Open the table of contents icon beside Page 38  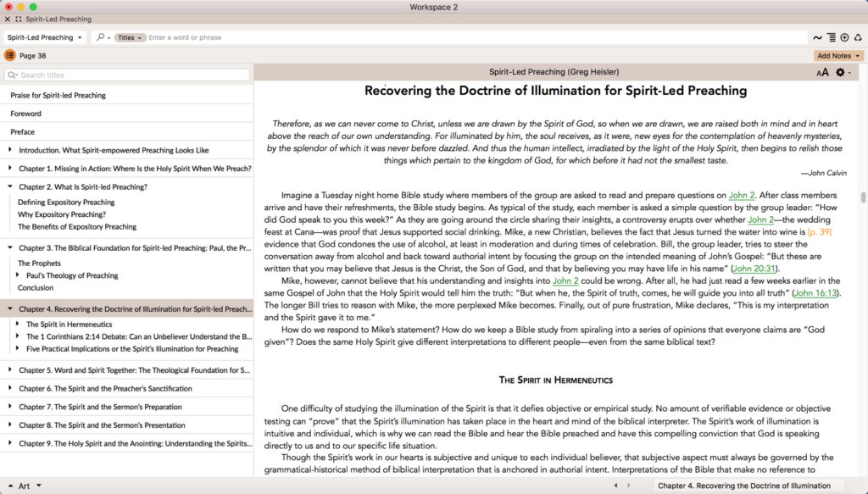point(9,54)
